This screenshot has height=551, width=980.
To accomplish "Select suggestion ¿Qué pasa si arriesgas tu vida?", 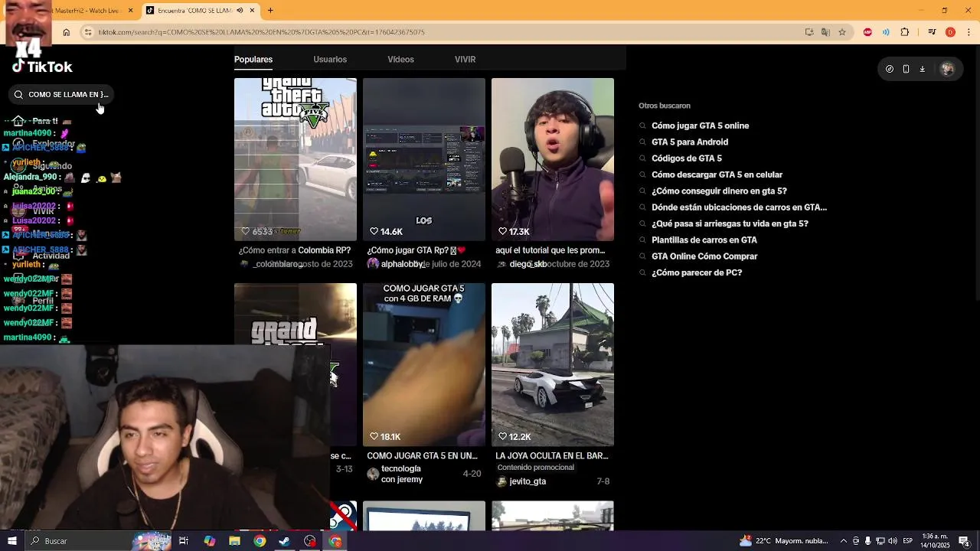I will (x=730, y=223).
